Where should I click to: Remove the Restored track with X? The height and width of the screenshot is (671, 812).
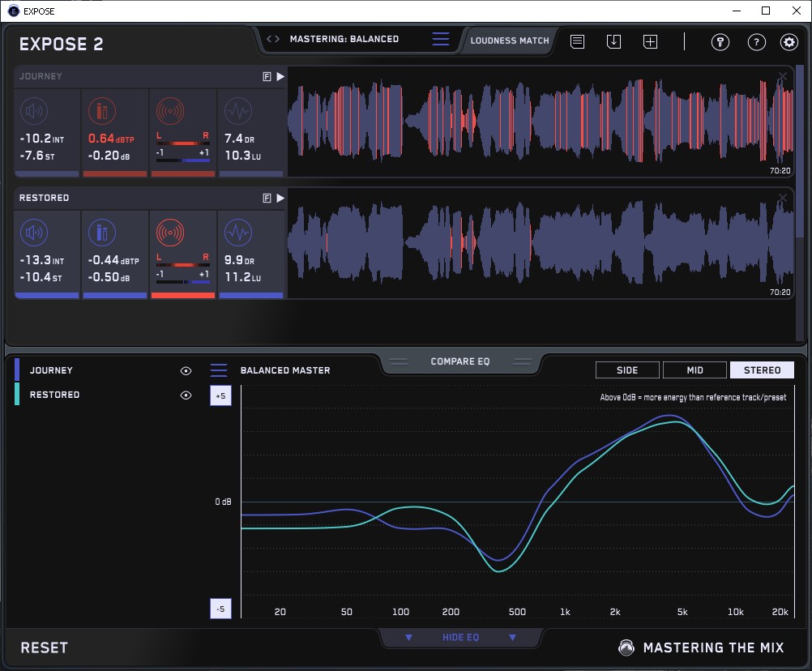783,198
